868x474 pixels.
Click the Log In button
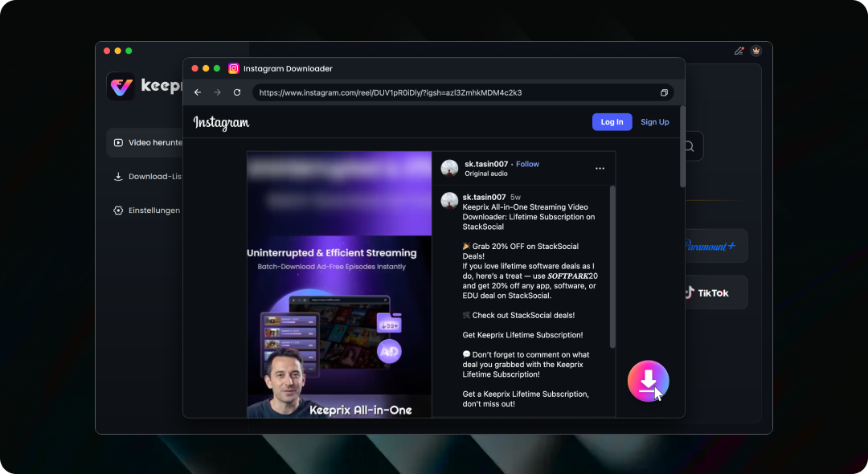(x=612, y=122)
